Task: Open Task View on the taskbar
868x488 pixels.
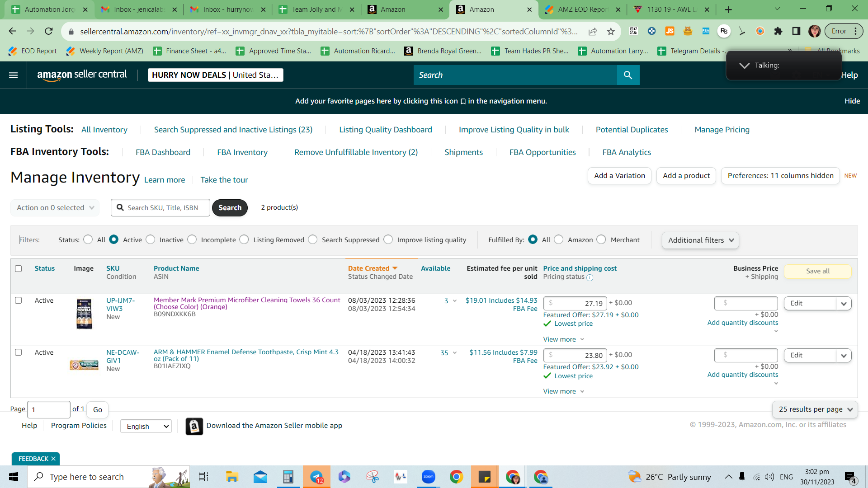Action: [203, 477]
